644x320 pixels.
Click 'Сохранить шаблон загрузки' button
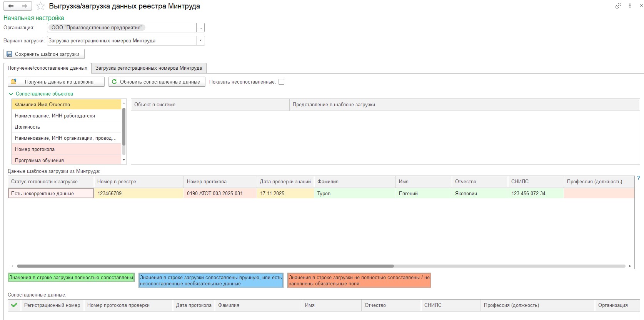click(x=44, y=54)
